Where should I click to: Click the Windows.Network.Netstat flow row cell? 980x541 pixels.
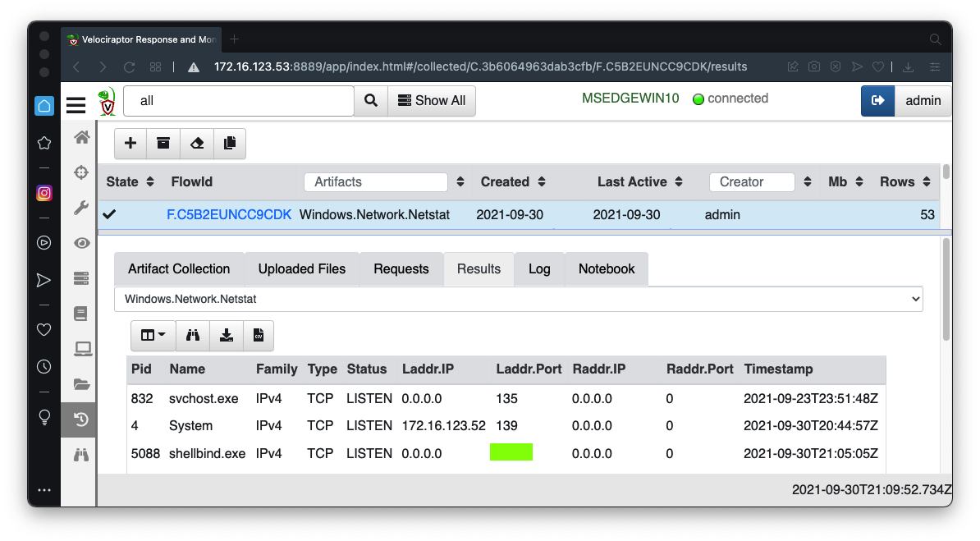tap(374, 214)
